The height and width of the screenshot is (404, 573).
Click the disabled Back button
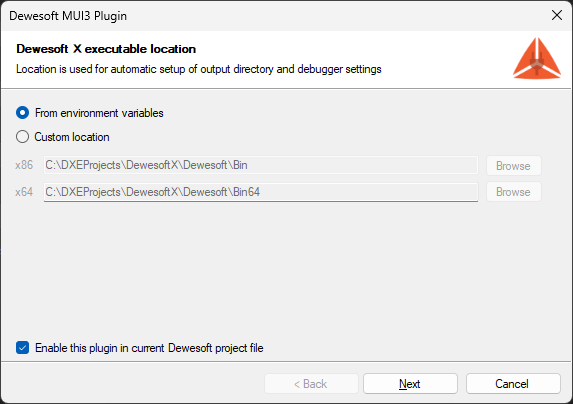point(311,384)
